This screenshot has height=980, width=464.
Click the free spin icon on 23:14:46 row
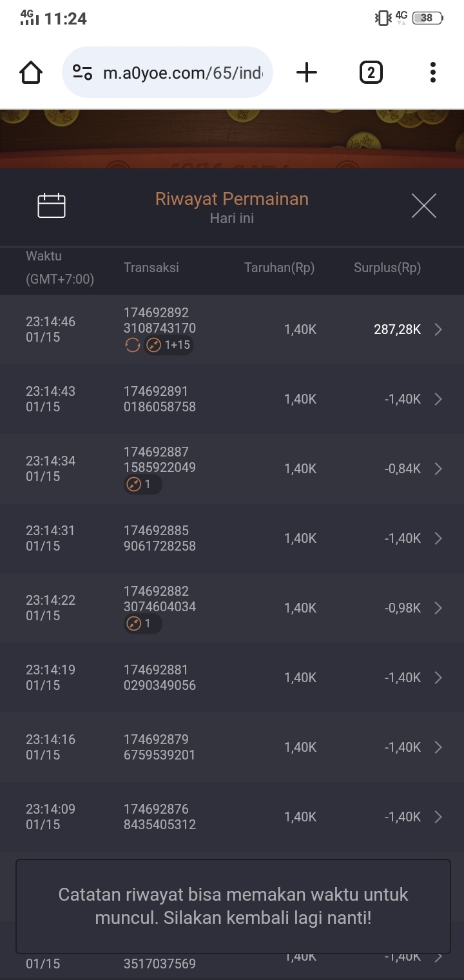coord(132,346)
